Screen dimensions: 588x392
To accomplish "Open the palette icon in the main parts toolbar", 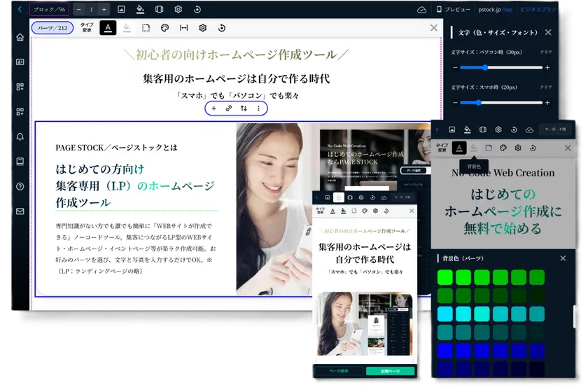I will point(164,28).
